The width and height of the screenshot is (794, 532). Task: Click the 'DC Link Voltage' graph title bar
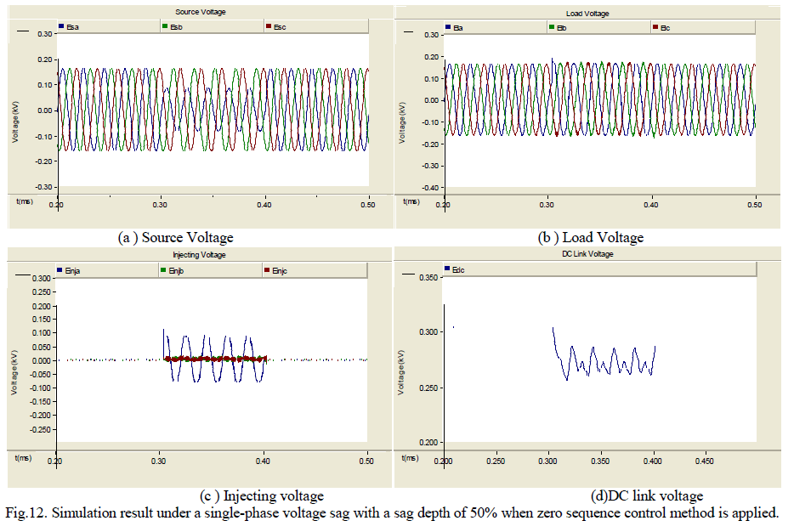(587, 253)
